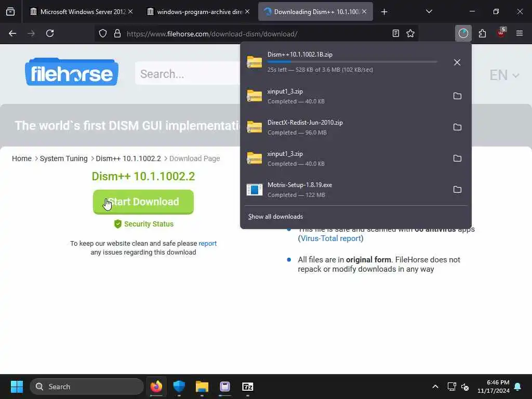Open the muted volume tray icon
Image resolution: width=532 pixels, height=399 pixels.
(x=465, y=387)
